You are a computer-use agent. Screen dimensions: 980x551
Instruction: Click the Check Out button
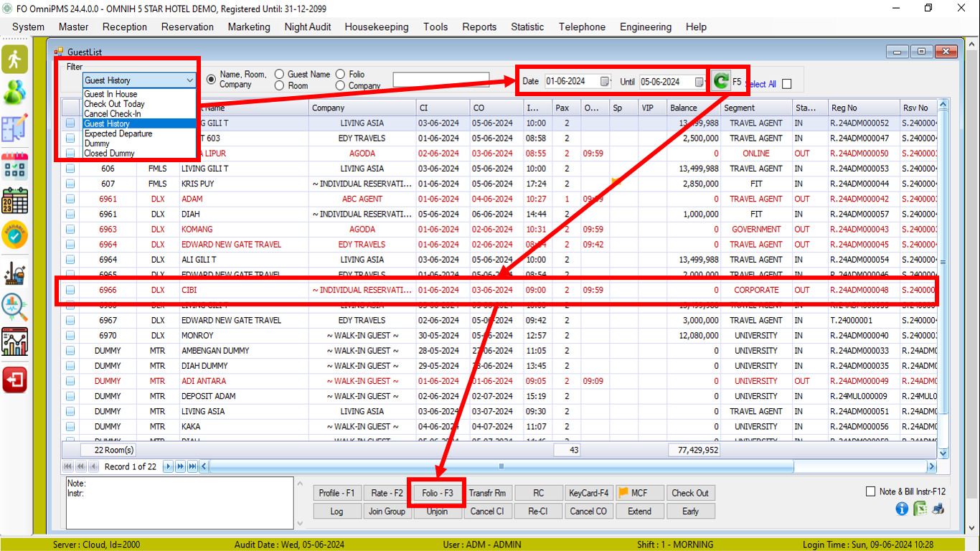[x=690, y=493]
